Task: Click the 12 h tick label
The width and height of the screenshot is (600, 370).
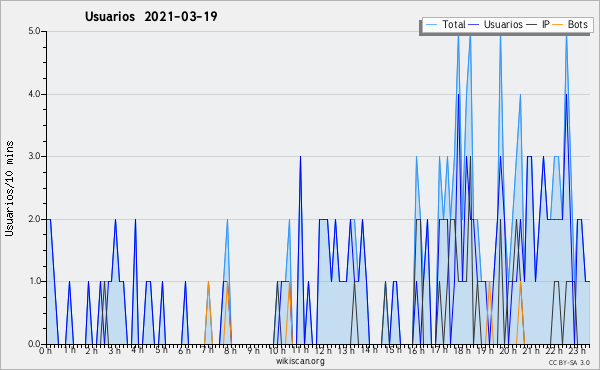Action: coord(323,351)
